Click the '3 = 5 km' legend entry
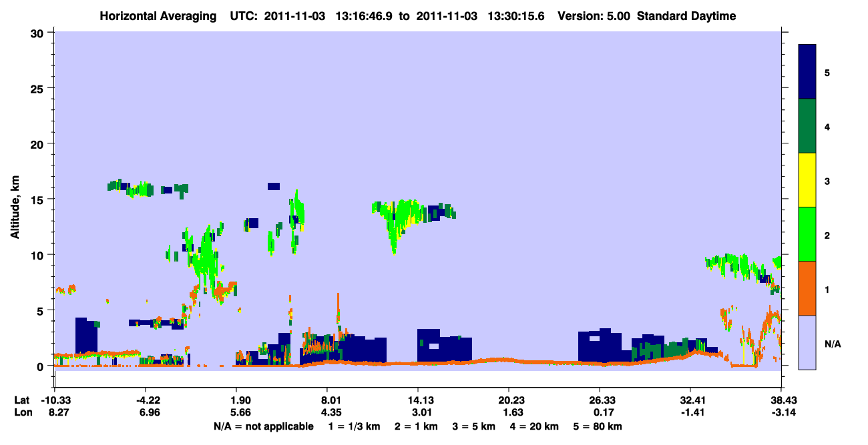This screenshot has width=868, height=445. pyautogui.click(x=475, y=426)
